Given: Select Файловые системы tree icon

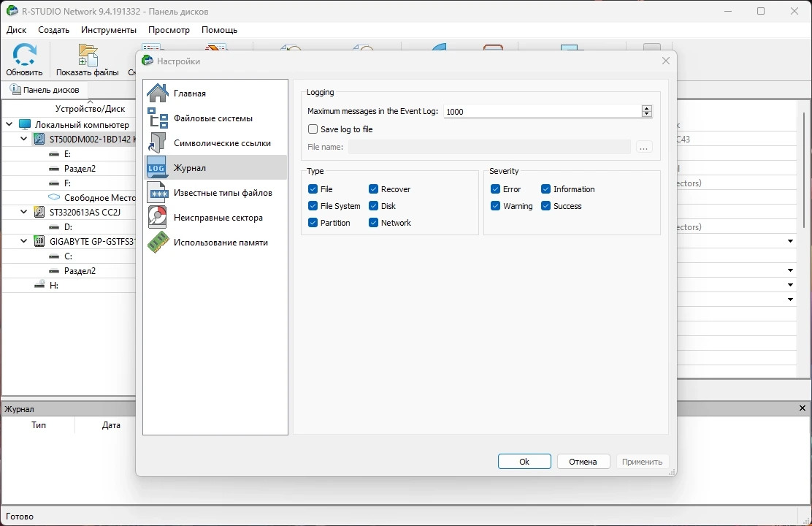Looking at the screenshot, I should click(x=158, y=118).
